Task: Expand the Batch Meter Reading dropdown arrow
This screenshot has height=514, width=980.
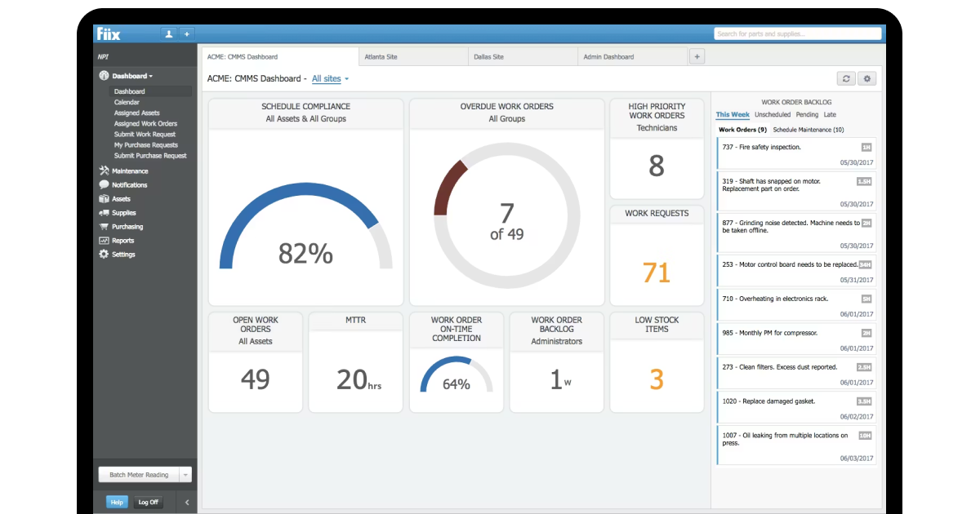Action: [186, 474]
